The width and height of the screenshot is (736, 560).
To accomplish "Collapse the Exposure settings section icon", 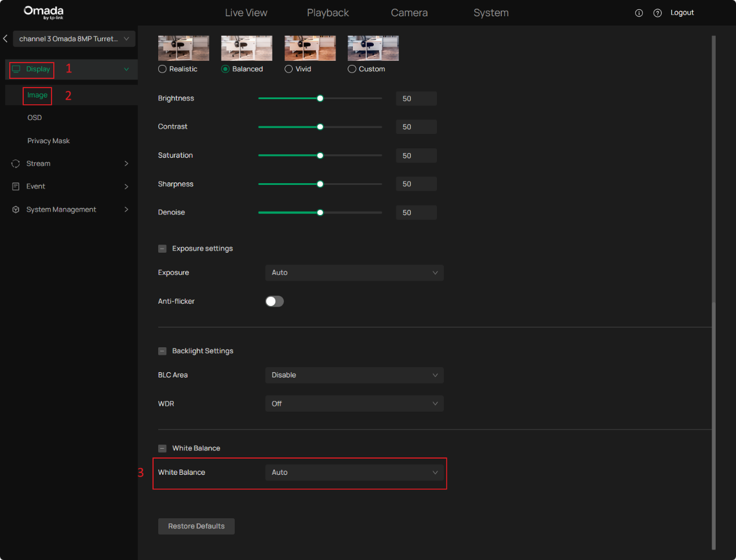I will coord(162,249).
